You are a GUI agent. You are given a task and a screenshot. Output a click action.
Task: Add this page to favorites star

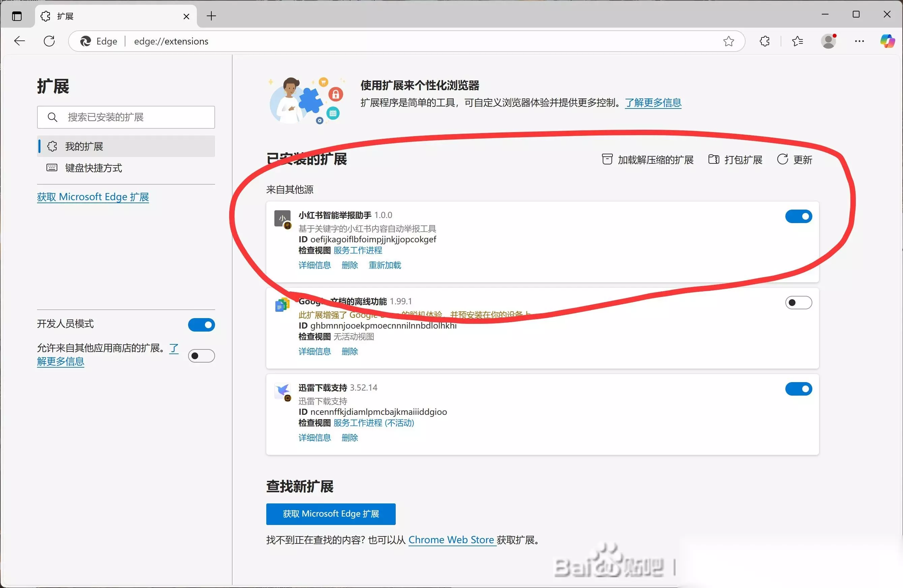[728, 41]
